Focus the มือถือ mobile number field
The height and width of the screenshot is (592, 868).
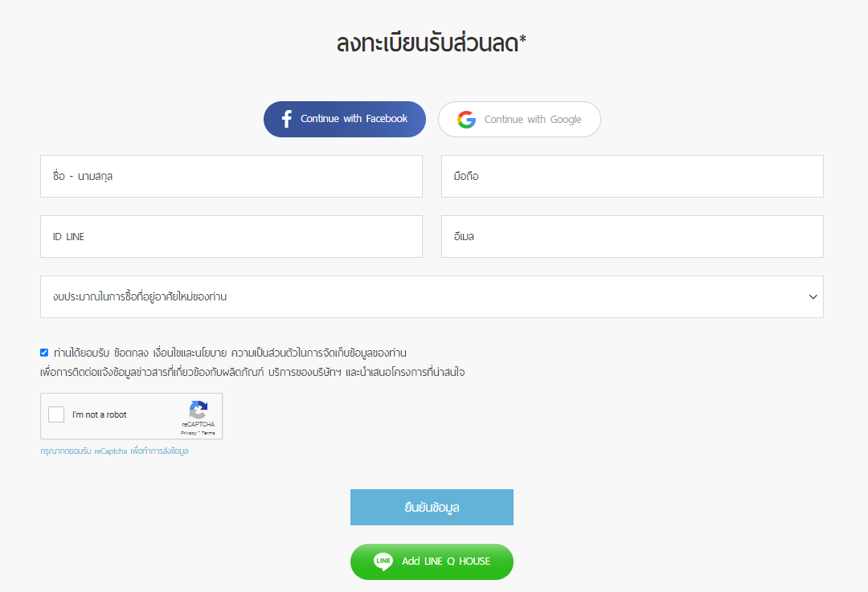click(633, 177)
